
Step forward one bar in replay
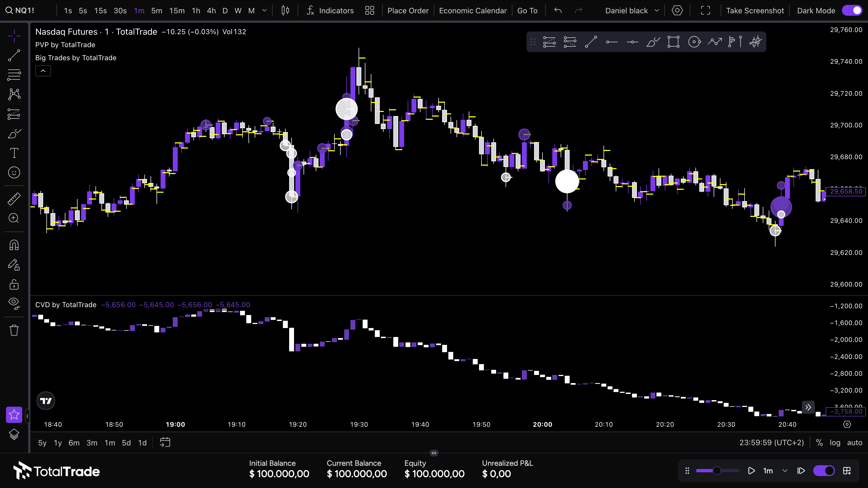click(801, 470)
